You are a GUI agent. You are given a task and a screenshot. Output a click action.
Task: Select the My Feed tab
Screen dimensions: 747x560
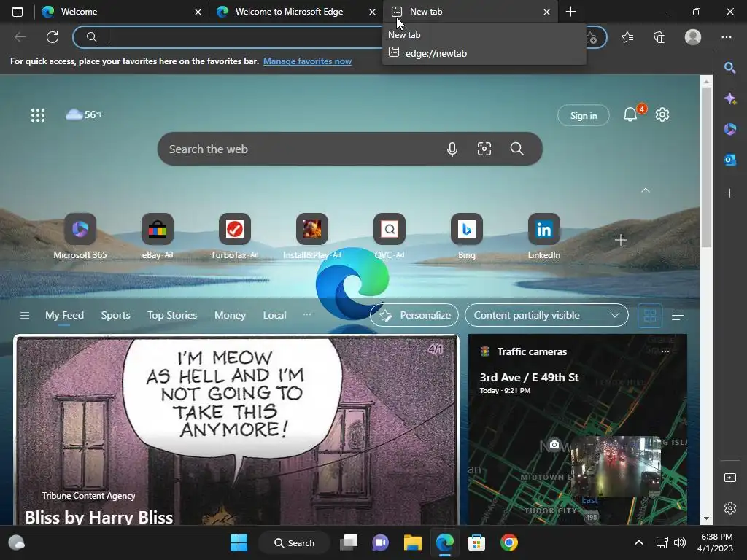point(64,315)
